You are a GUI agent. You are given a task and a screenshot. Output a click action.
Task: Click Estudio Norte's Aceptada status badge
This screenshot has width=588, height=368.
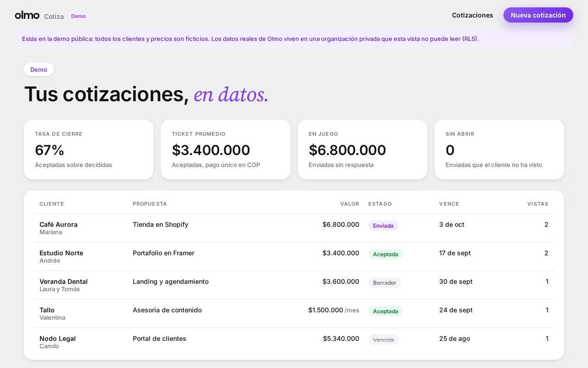click(x=385, y=254)
